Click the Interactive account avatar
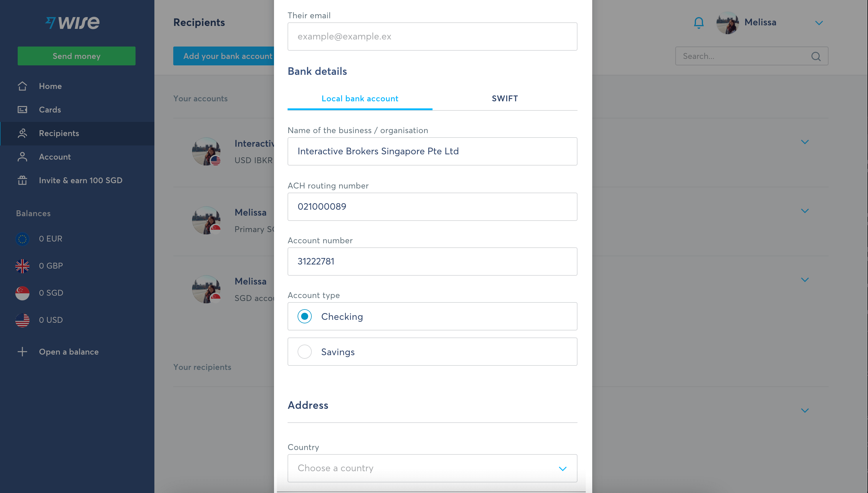This screenshot has width=868, height=493. point(206,151)
